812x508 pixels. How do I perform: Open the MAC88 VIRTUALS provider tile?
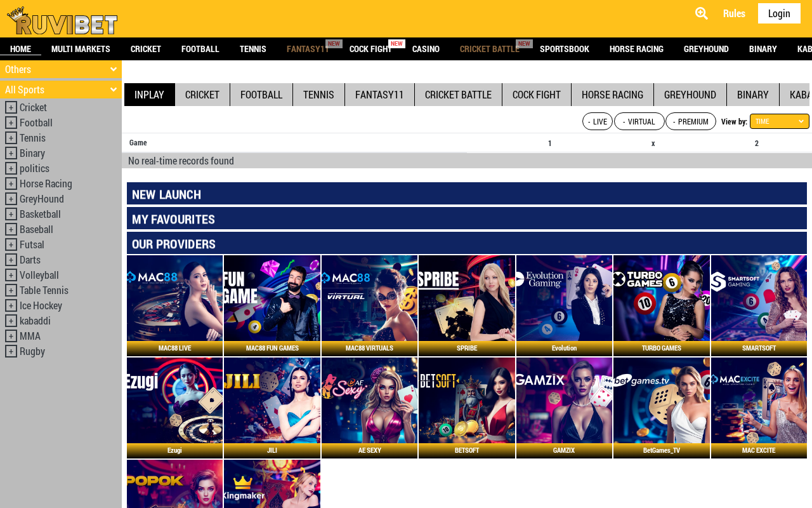point(369,305)
